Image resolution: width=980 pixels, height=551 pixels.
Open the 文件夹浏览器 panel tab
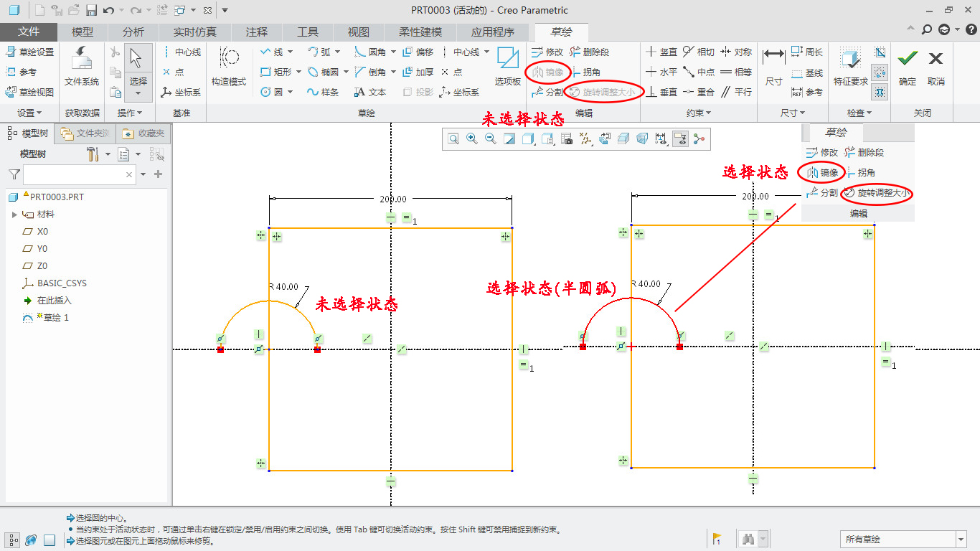85,133
